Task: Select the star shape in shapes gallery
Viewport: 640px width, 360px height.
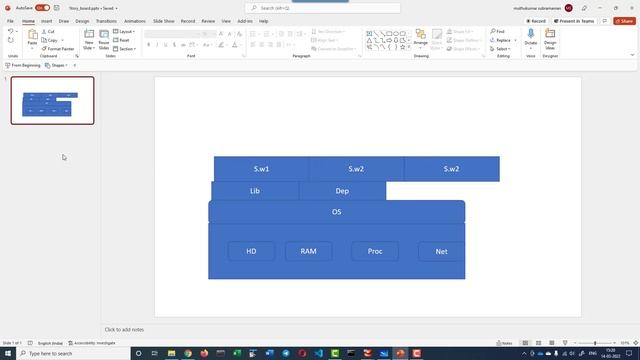Action: pyautogui.click(x=402, y=47)
